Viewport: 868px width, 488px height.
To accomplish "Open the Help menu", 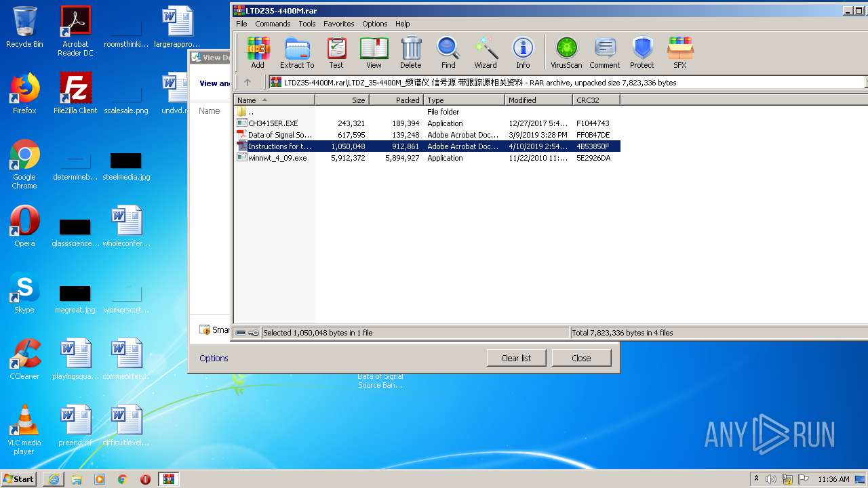I will 403,24.
